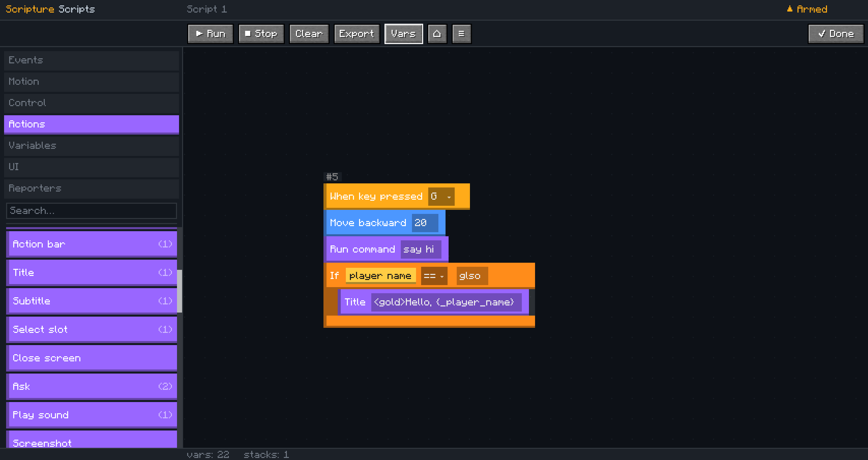This screenshot has height=460, width=868.
Task: Edit the Move backward value 20
Action: 425,223
